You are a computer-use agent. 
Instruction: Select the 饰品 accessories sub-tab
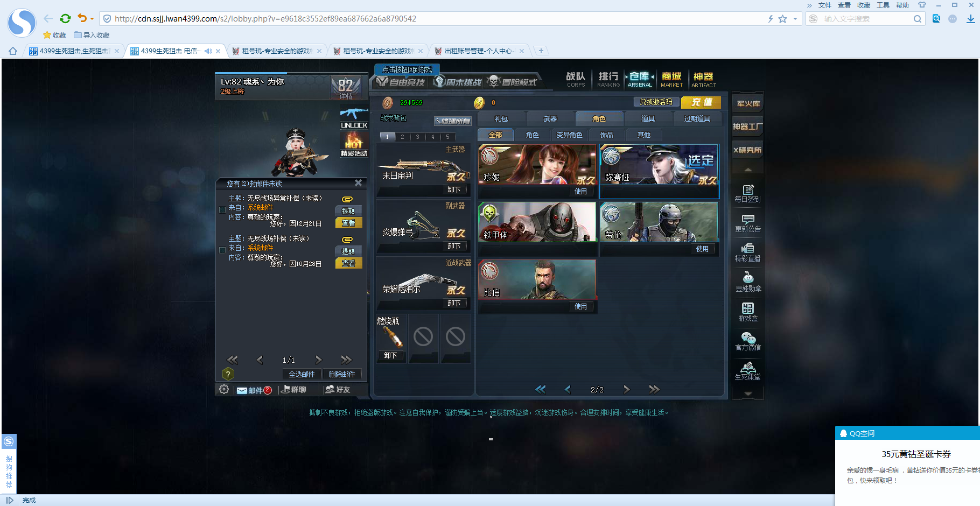pos(607,135)
